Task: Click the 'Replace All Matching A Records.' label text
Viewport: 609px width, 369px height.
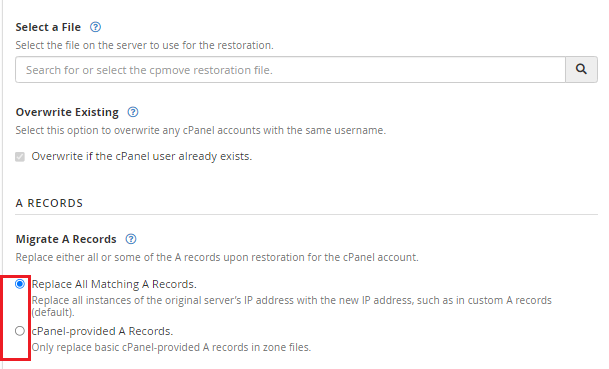Action: click(x=114, y=284)
